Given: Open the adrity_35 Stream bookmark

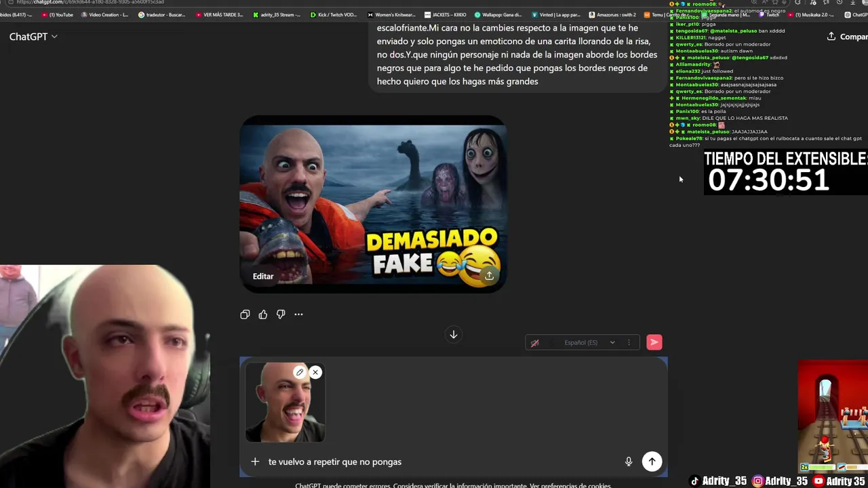Looking at the screenshot, I should coord(277,14).
